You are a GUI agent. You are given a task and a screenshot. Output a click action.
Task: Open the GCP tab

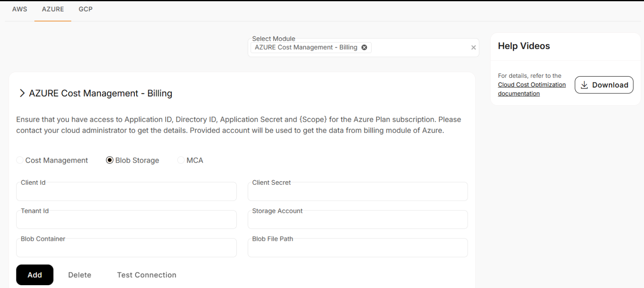point(86,9)
